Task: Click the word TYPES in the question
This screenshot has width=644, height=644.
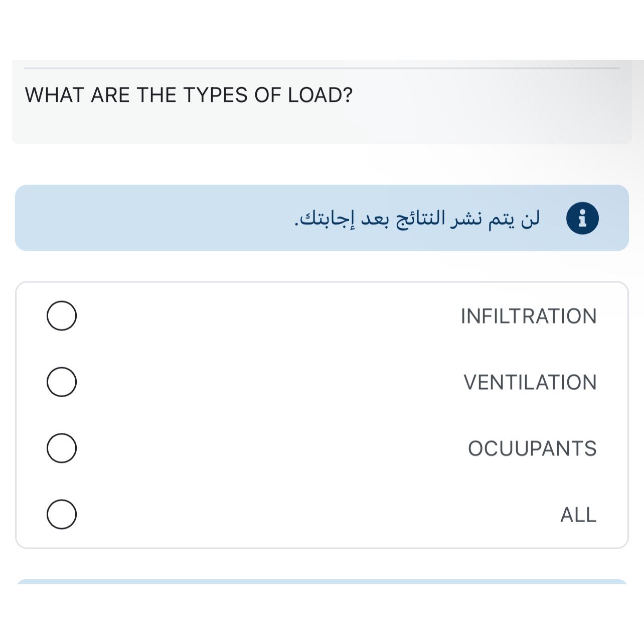Action: coord(215,95)
